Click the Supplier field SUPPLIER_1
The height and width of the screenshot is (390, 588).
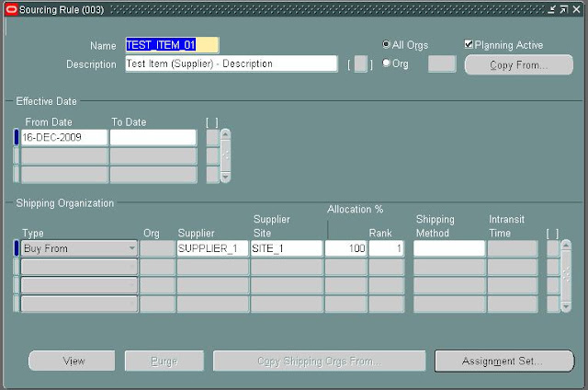[212, 248]
